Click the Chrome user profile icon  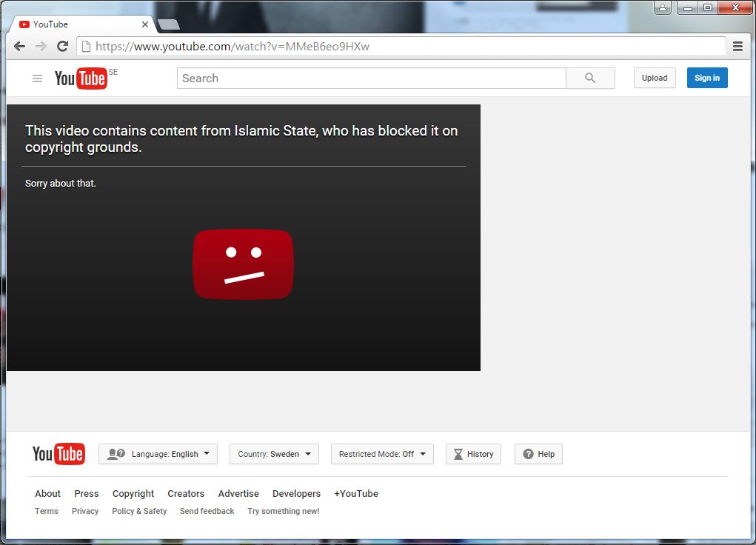click(x=663, y=7)
